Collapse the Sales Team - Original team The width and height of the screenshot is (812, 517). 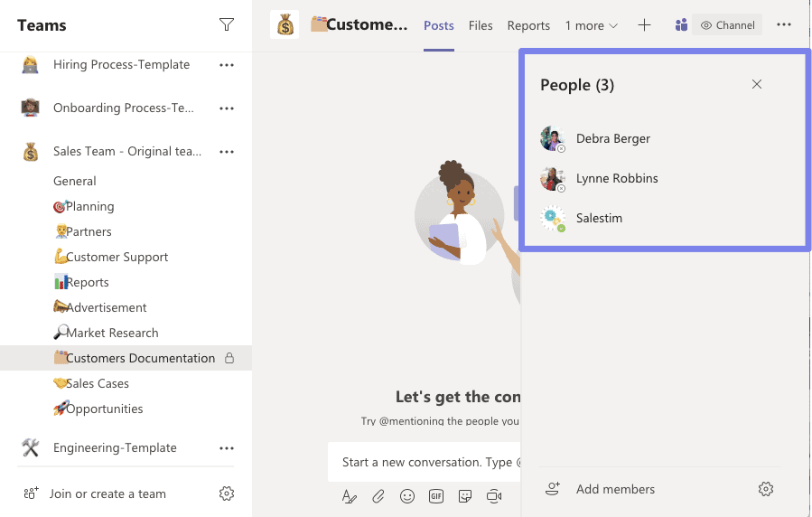coord(127,151)
